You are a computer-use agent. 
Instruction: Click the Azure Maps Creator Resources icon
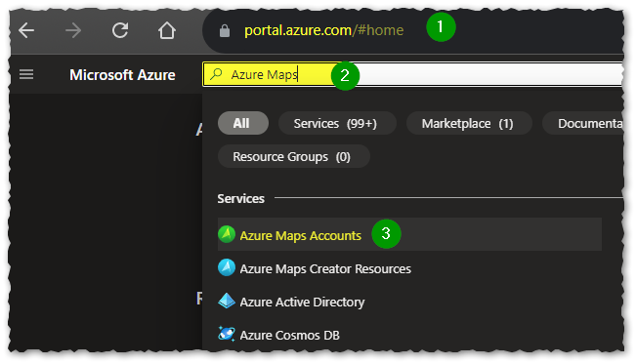coord(227,267)
